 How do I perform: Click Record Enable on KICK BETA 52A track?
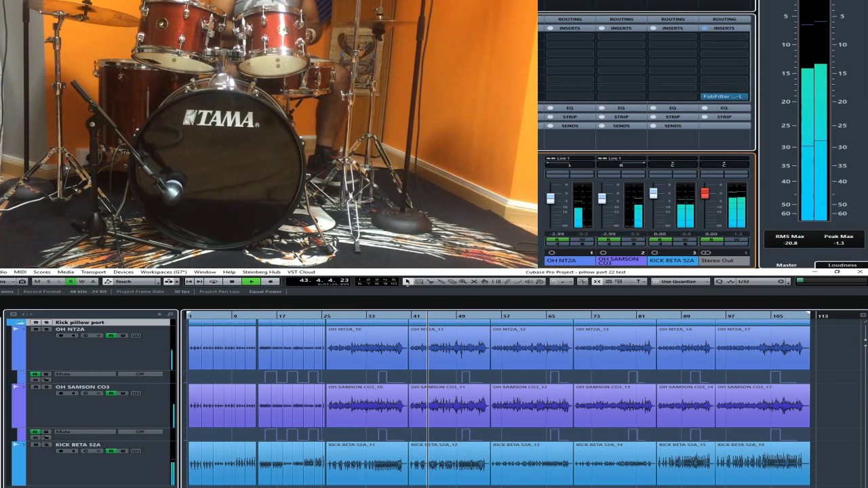click(x=61, y=451)
